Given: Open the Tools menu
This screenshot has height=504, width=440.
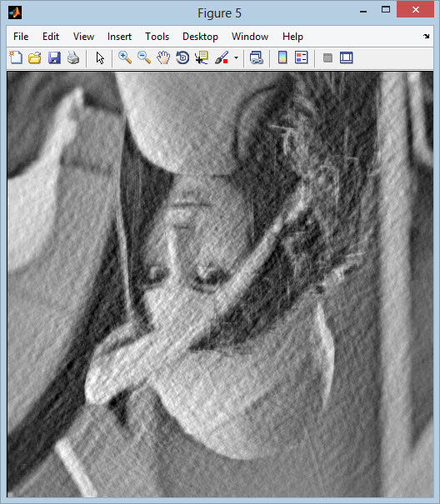Looking at the screenshot, I should pos(157,37).
